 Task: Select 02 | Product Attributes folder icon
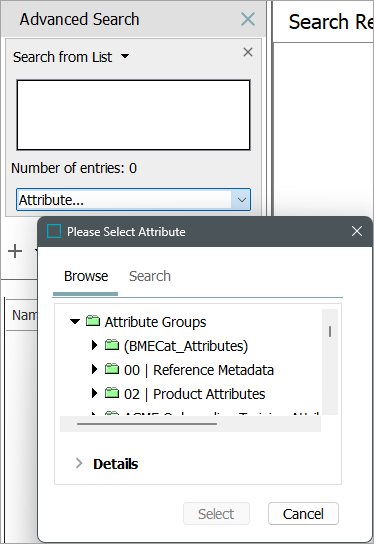pos(112,393)
